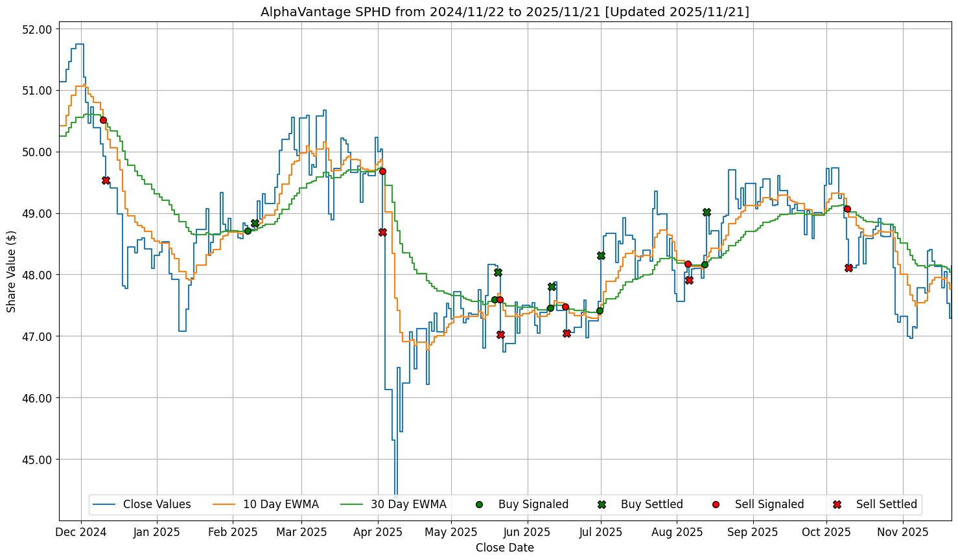Click the October 2025 Sell Signaled red dot
Viewport: 958px width, 560px height.
tap(847, 209)
